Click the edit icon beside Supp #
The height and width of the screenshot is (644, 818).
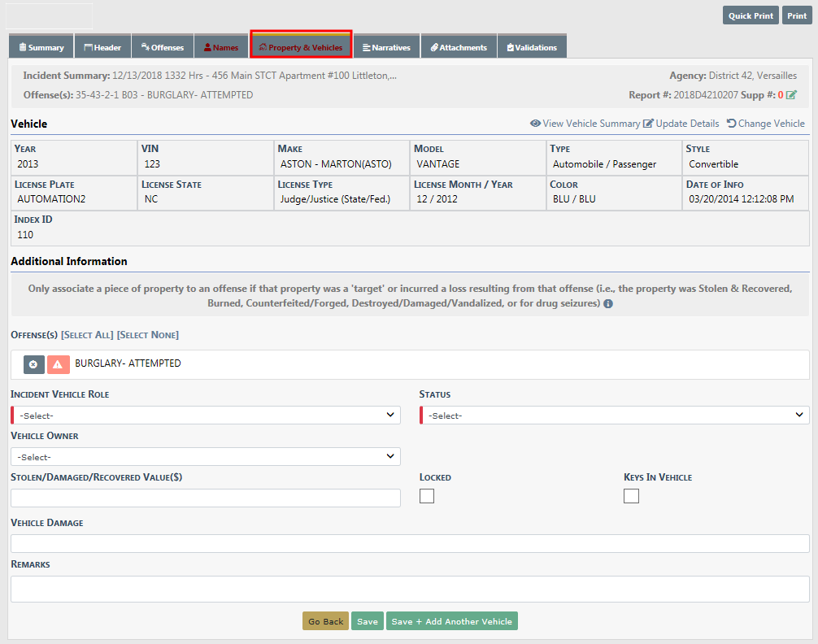(791, 95)
